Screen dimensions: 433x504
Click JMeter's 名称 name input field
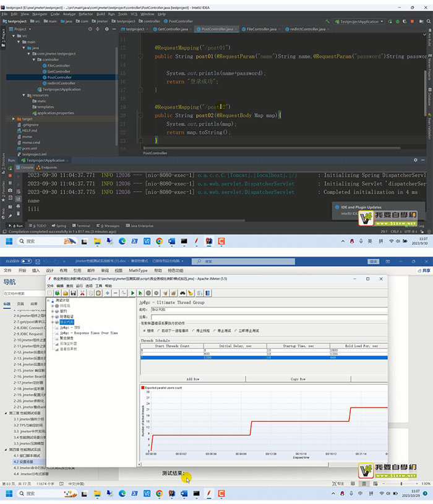[x=269, y=309]
